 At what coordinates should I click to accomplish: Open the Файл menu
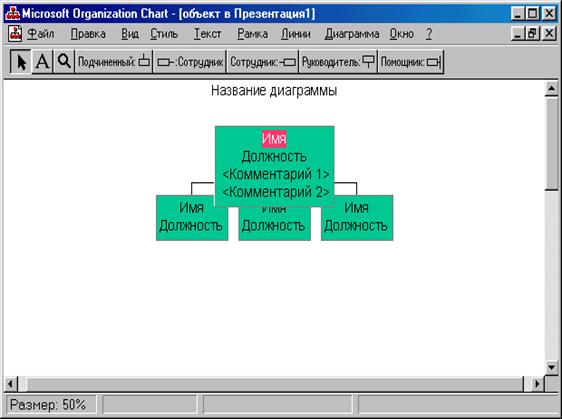click(41, 34)
